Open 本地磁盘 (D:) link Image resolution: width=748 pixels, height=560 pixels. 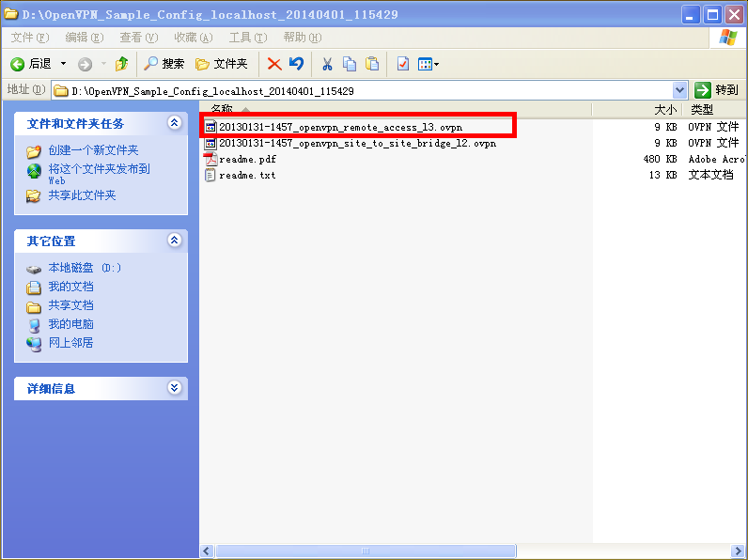pyautogui.click(x=85, y=268)
